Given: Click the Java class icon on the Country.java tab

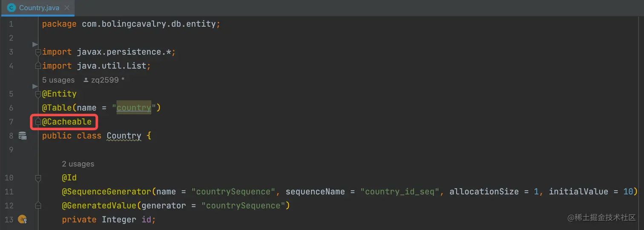Looking at the screenshot, I should [11, 8].
